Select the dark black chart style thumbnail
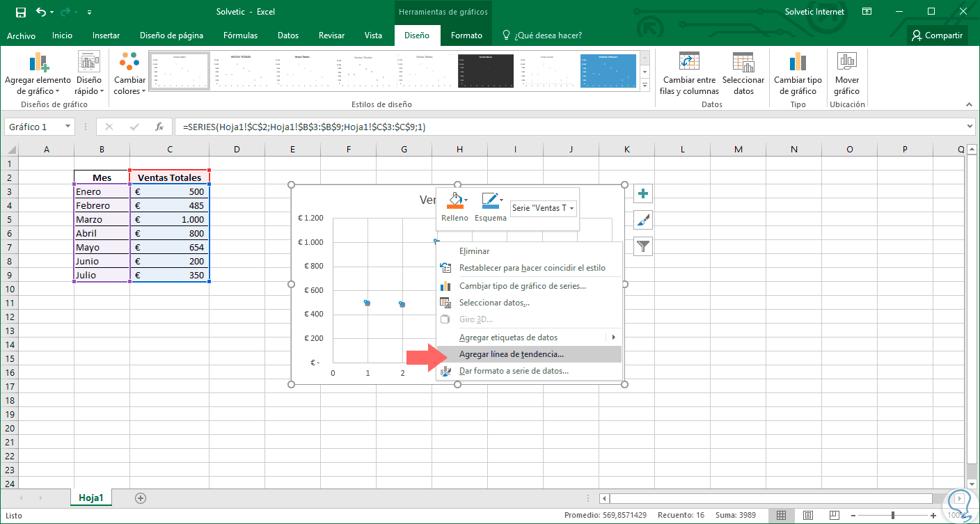This screenshot has height=524, width=980. [484, 70]
